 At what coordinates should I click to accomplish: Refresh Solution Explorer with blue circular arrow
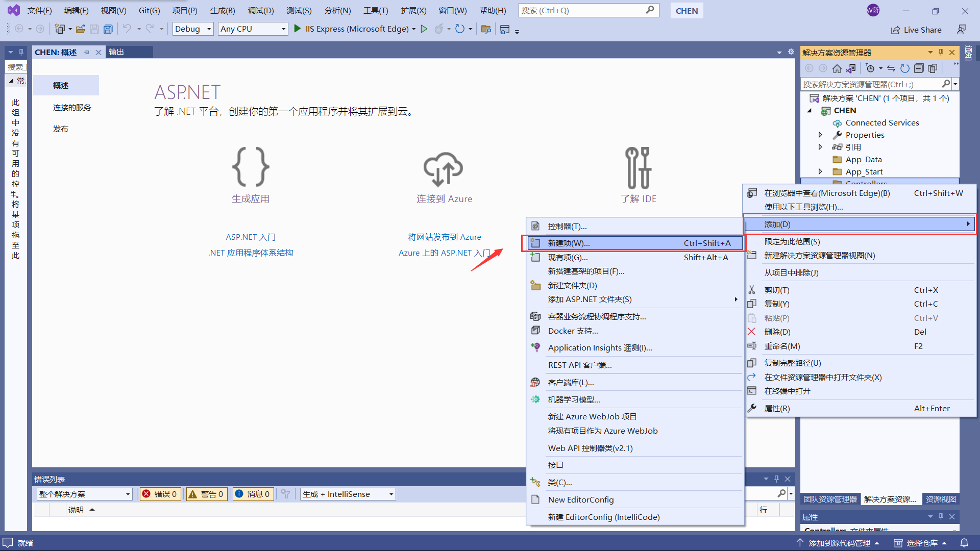pyautogui.click(x=905, y=68)
